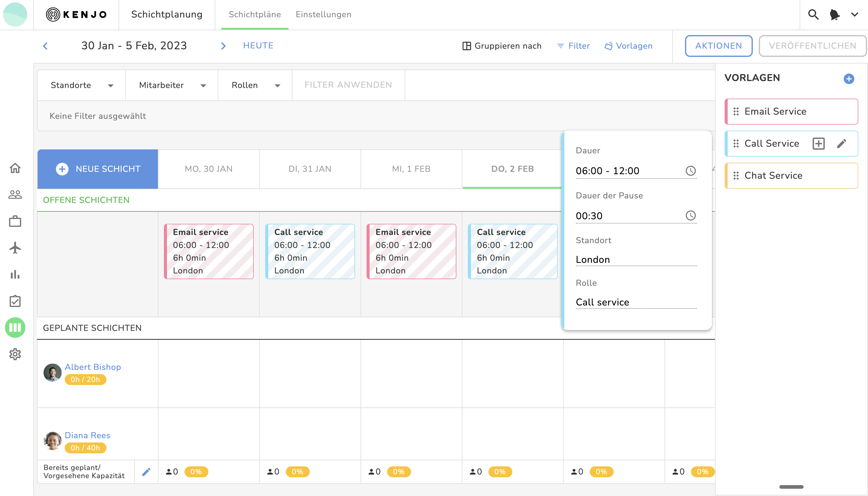Click the AKTIONEN button
Image resolution: width=868 pixels, height=496 pixels.
click(x=718, y=46)
